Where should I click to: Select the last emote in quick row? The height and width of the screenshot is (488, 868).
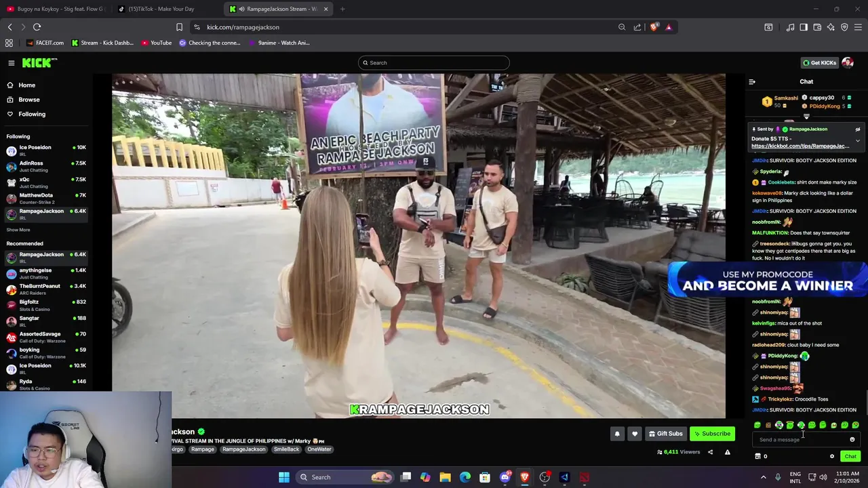[855, 425]
